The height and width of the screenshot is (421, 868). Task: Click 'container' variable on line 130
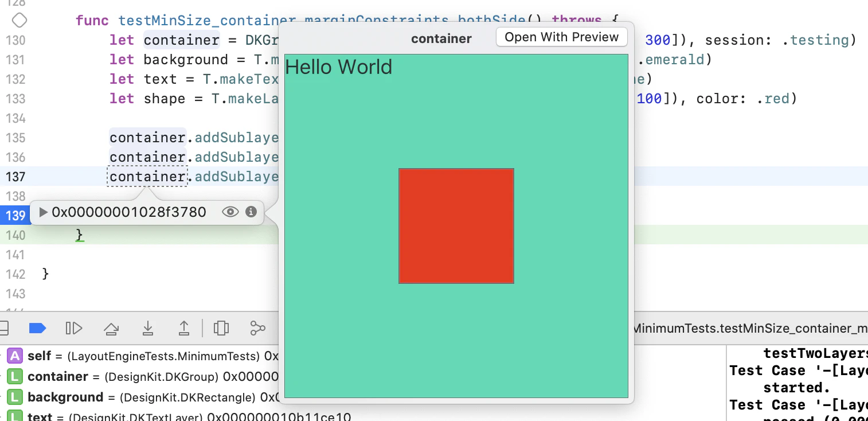click(x=182, y=40)
